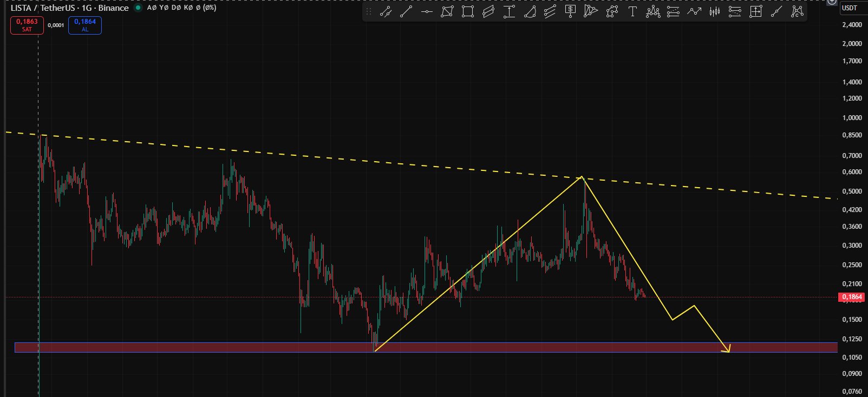Select the candlestick bars pattern tool

pos(715,12)
